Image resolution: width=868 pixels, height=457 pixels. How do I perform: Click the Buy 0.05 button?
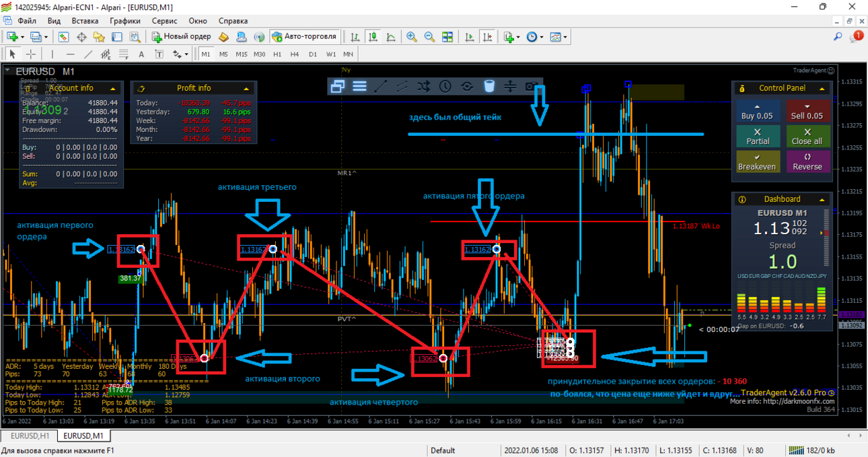pyautogui.click(x=758, y=111)
